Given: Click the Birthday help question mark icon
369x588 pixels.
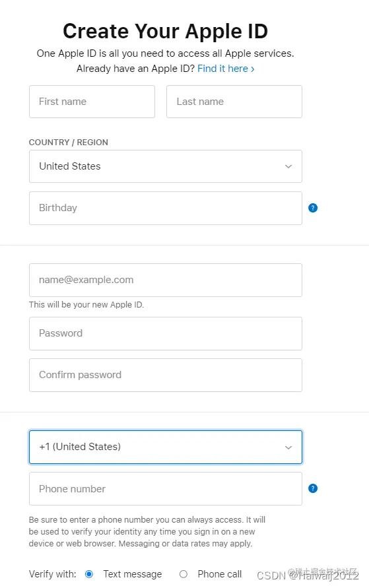Looking at the screenshot, I should pos(313,208).
